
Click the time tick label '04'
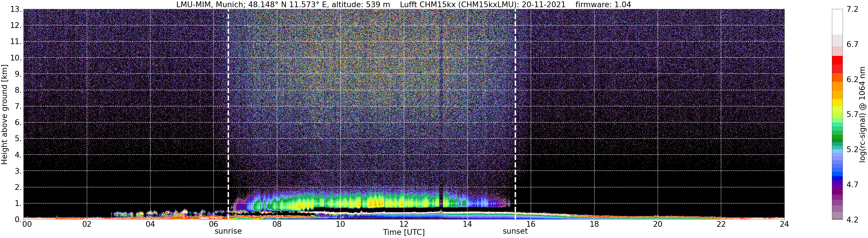150,224
